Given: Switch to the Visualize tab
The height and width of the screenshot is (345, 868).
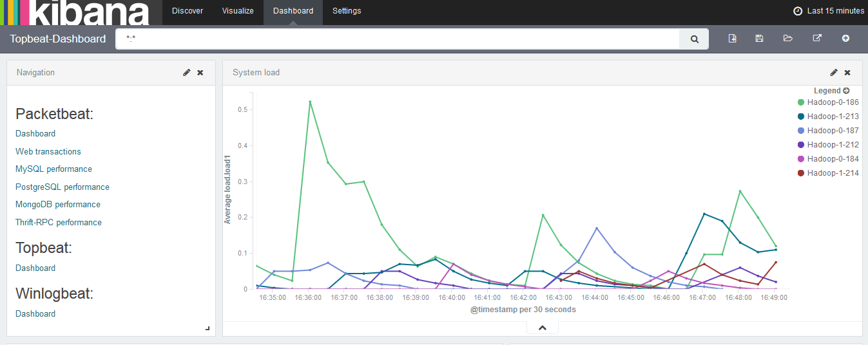Looking at the screenshot, I should (238, 11).
